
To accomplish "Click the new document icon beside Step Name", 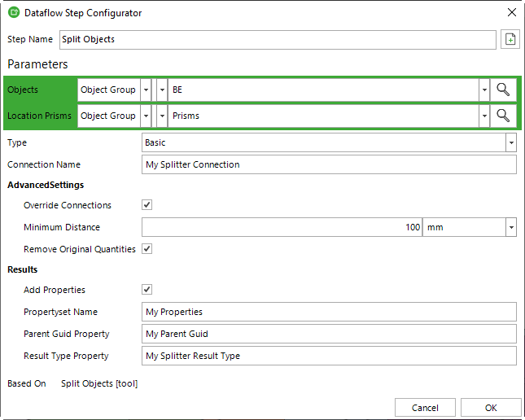I will (510, 39).
